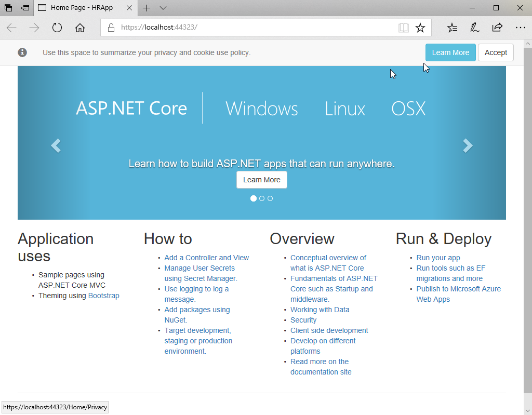Open the Favorites hub icon
Screen dimensions: 532x415
[x=453, y=28]
